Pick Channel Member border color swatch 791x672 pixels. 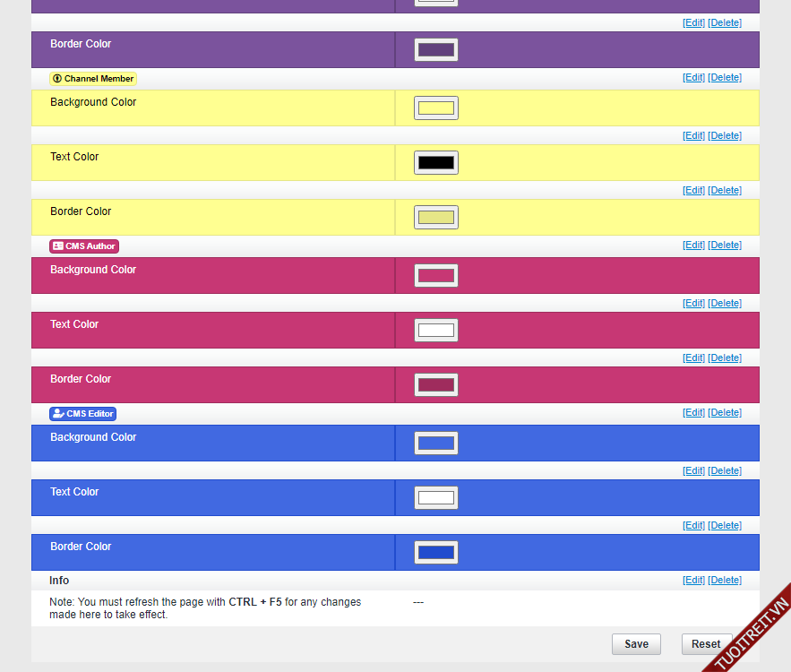(x=436, y=218)
